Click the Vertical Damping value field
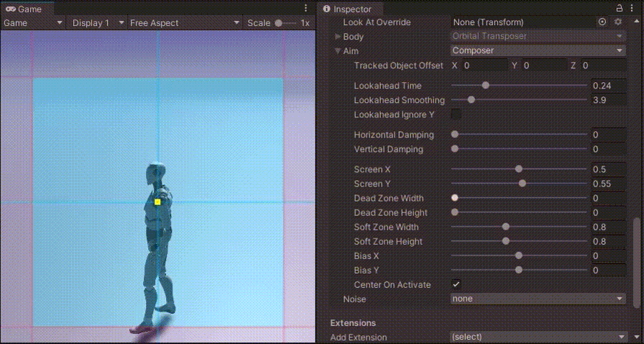 (609, 149)
